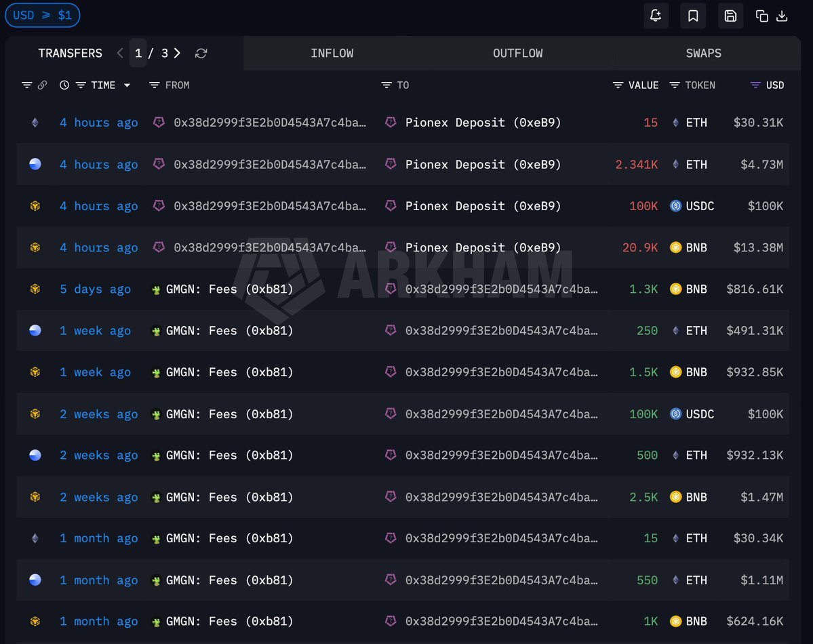The image size is (813, 644).
Task: Click the link chain icon in header
Action: 43,85
